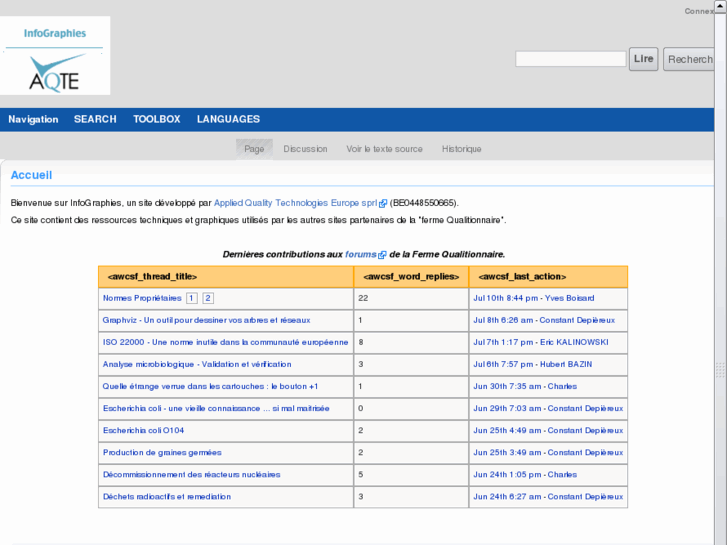
Task: Follow the Applied Quality Technologies Europe sprl link
Action: 296,203
